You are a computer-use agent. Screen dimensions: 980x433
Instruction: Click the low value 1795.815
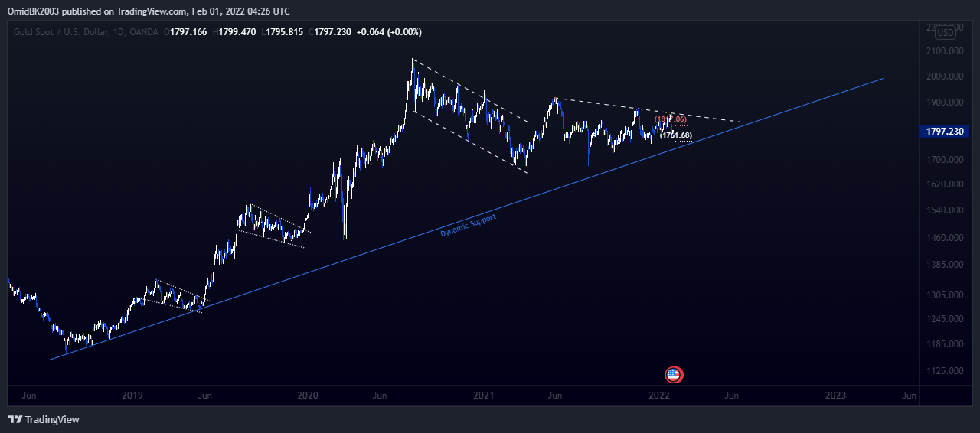[x=285, y=32]
